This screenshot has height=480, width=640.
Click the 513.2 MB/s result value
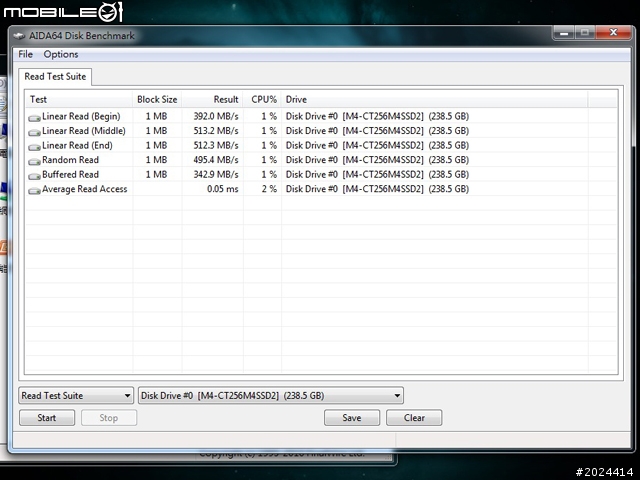coord(216,131)
